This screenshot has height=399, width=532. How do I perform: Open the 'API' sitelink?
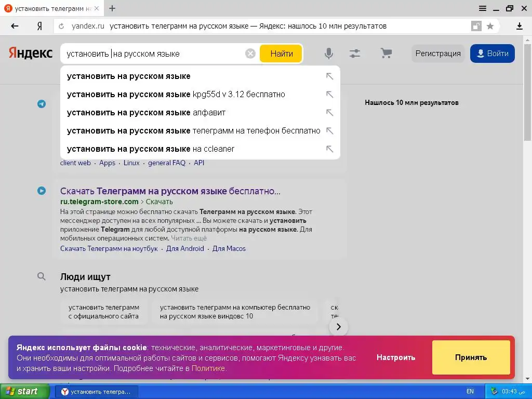point(199,163)
